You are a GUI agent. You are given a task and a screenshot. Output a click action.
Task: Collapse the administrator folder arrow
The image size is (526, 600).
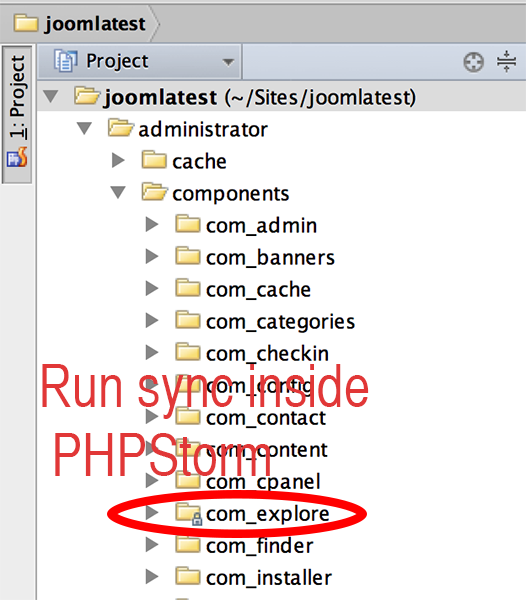[84, 129]
